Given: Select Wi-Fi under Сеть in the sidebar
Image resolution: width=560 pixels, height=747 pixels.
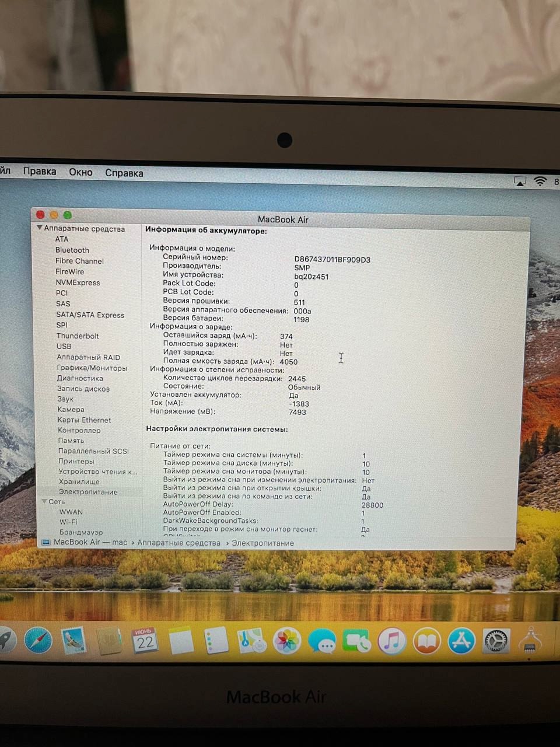Looking at the screenshot, I should tap(68, 522).
